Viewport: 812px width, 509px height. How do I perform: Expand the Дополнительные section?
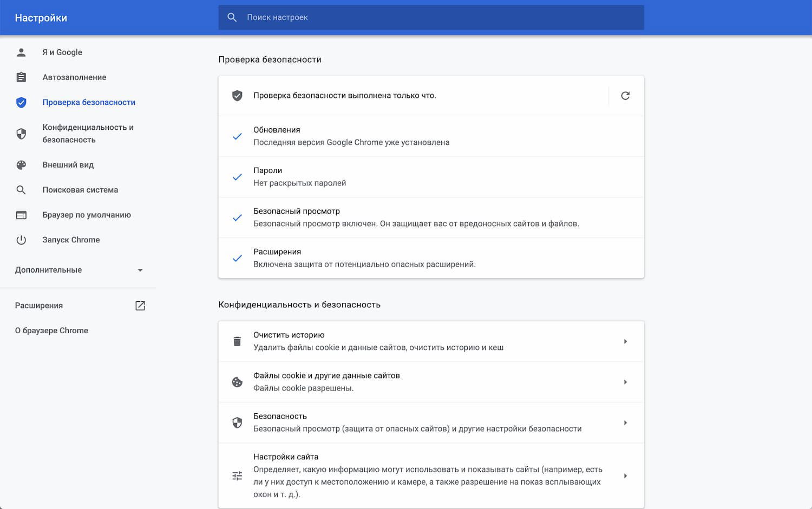coord(140,270)
